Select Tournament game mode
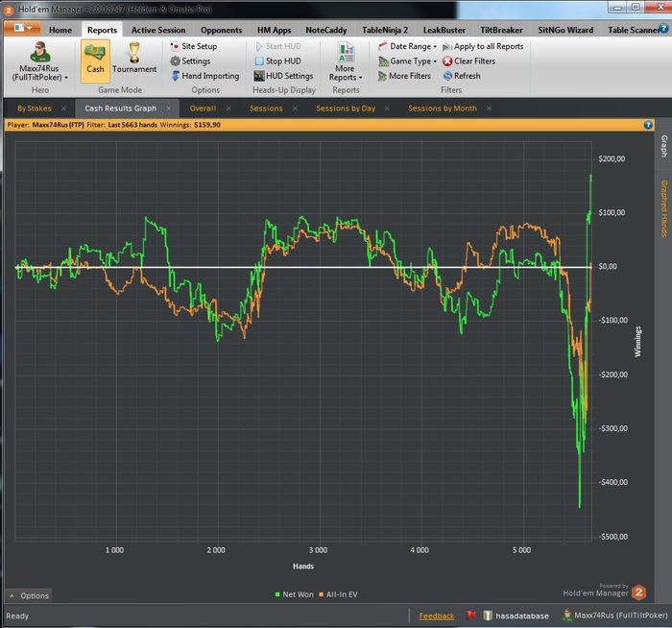 (x=134, y=59)
